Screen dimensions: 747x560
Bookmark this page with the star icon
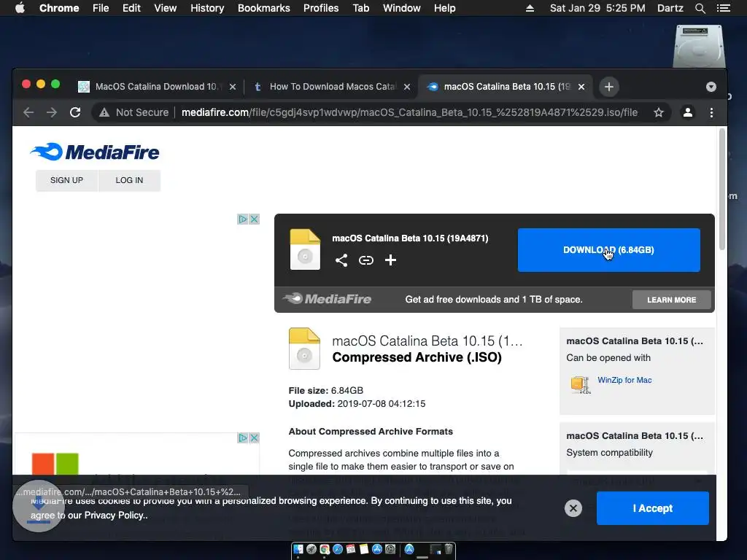pyautogui.click(x=659, y=112)
